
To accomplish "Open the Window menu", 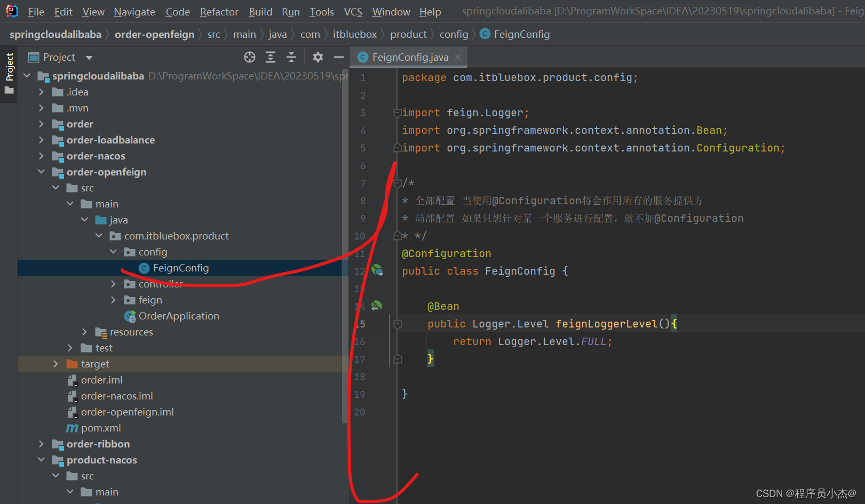I will click(x=391, y=12).
